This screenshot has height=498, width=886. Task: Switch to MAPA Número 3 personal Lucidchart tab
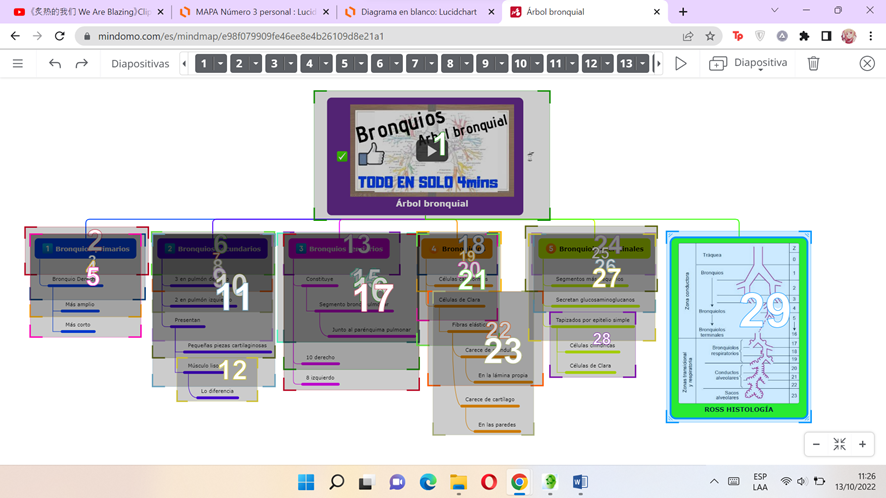(254, 12)
